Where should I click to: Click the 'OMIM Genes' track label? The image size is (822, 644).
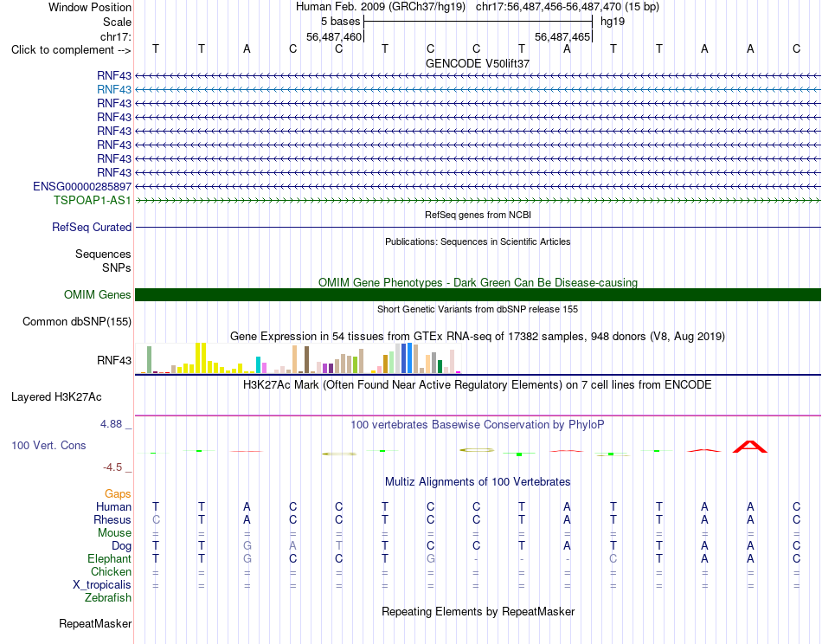[97, 294]
